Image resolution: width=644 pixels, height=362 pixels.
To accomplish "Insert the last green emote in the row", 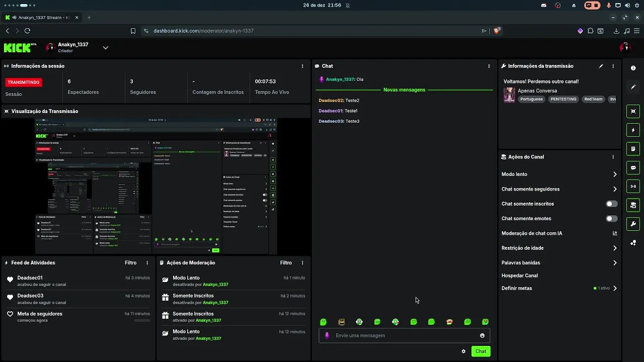I will coord(486,322).
